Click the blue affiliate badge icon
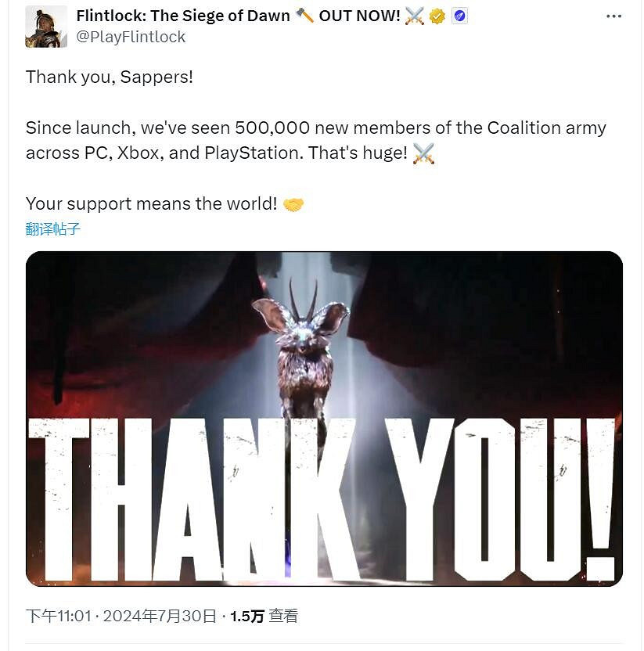644x651 pixels. (459, 16)
